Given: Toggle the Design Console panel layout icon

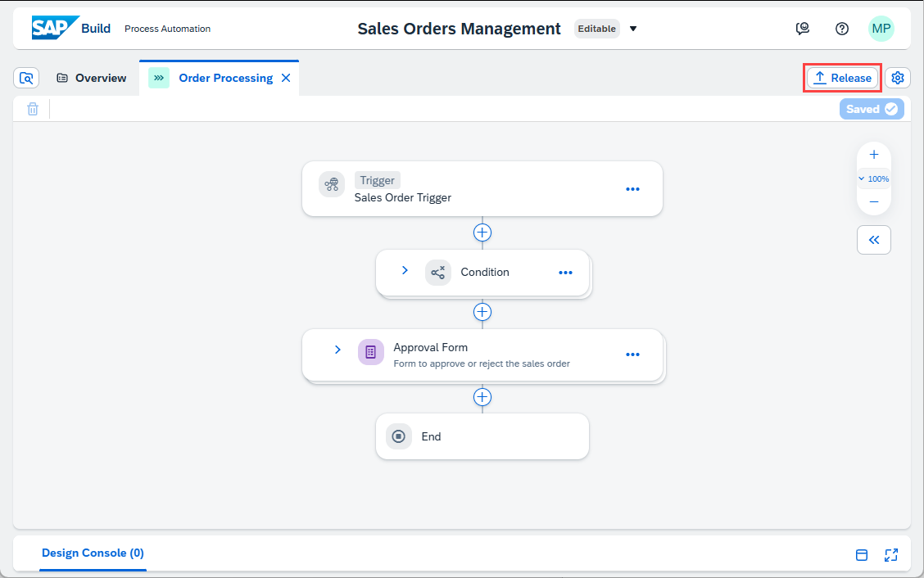Looking at the screenshot, I should click(862, 554).
